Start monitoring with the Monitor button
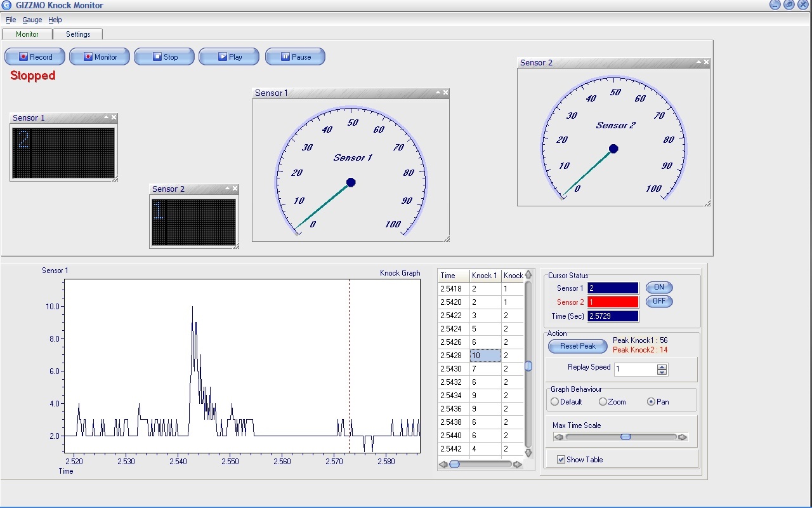 pos(100,57)
